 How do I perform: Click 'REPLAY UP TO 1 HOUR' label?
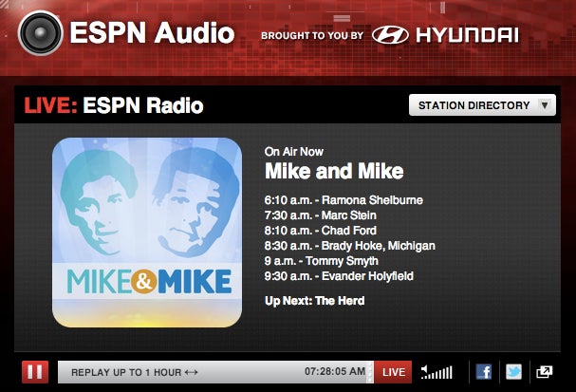point(126,372)
